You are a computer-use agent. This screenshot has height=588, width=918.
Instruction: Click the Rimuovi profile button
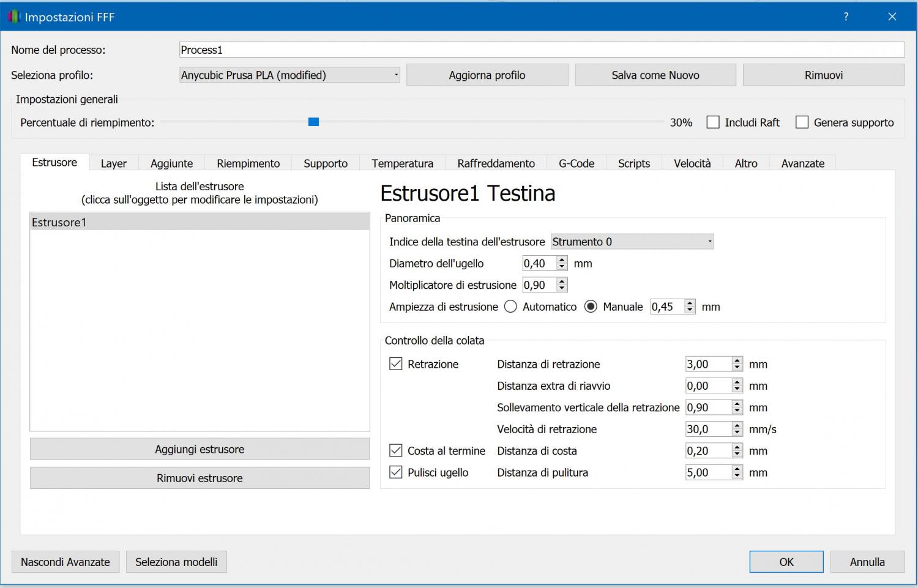pyautogui.click(x=824, y=75)
